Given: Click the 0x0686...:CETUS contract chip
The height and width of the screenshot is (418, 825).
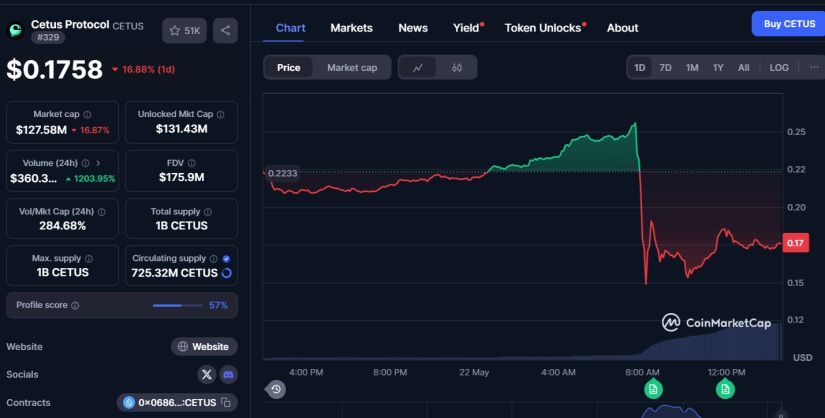Looking at the screenshot, I should coord(177,402).
